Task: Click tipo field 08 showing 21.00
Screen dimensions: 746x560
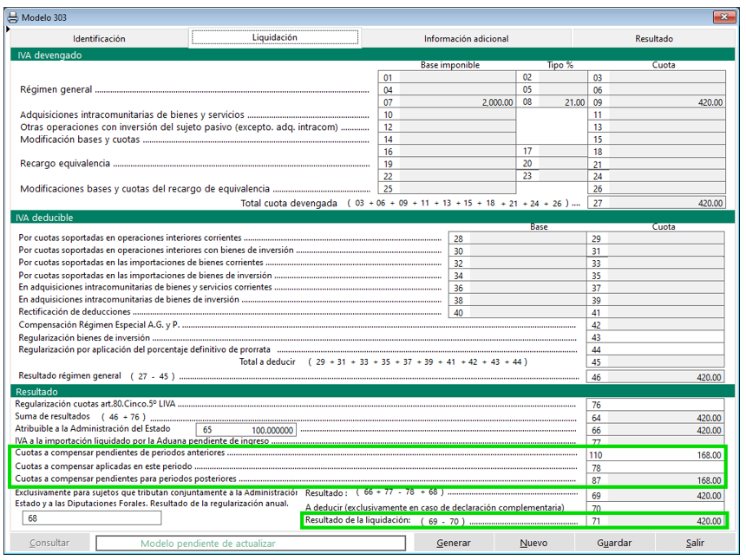Action: click(552, 101)
